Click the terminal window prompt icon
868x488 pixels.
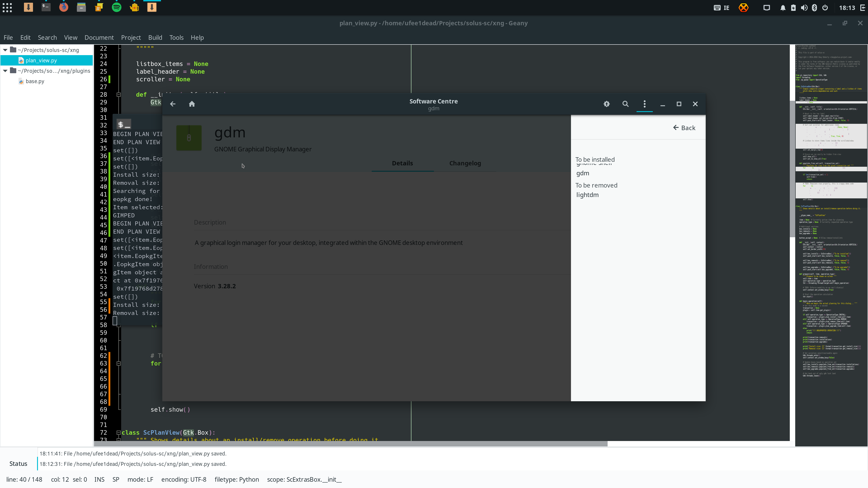click(124, 124)
